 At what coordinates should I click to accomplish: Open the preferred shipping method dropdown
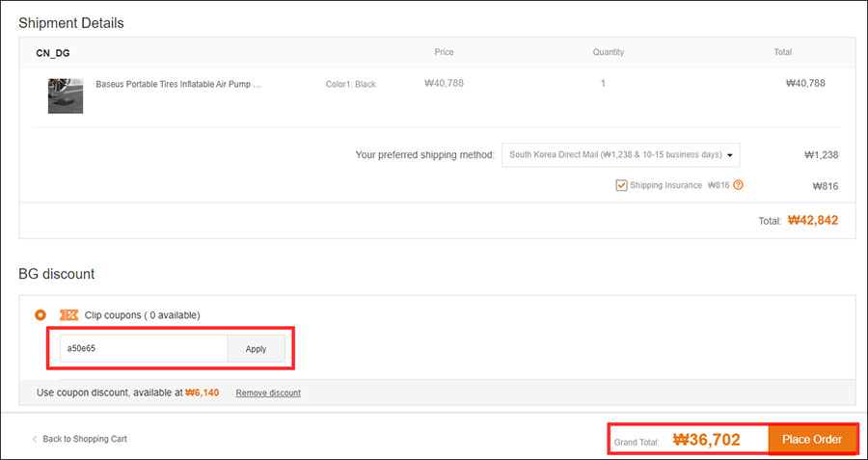620,155
